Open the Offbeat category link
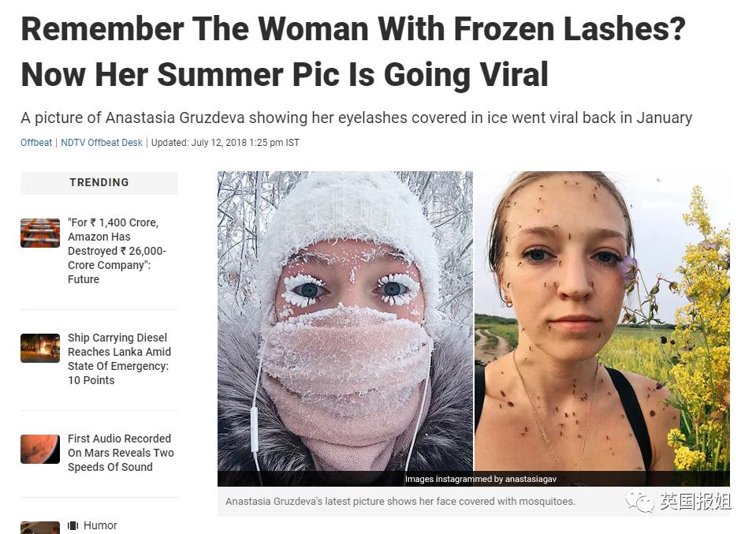756x534 pixels. 36,143
